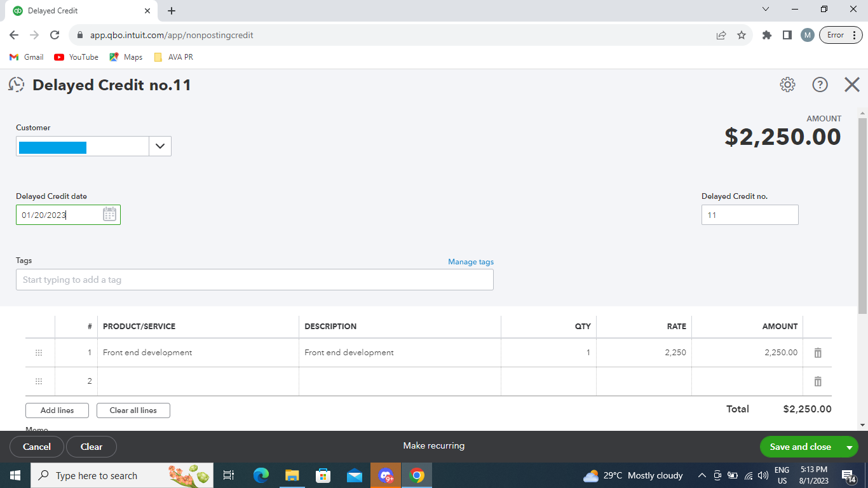Open the Mail app from taskbar
The image size is (868, 488).
tap(355, 475)
